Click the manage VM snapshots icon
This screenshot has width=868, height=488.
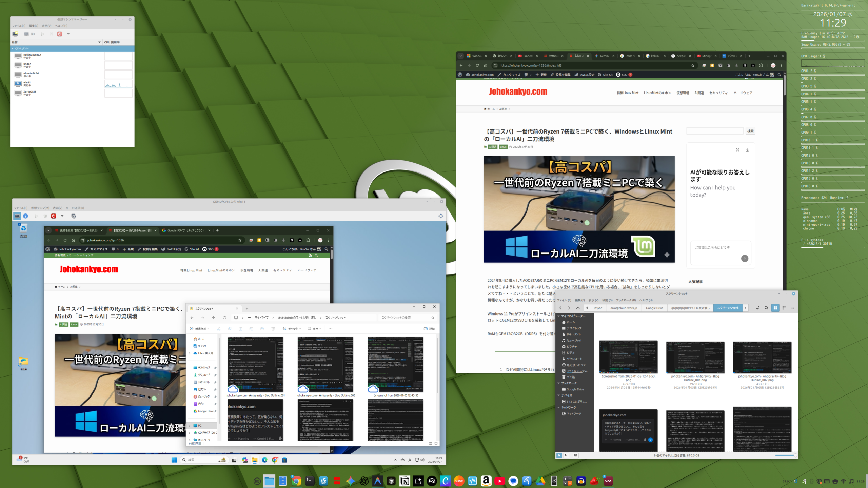pos(74,216)
